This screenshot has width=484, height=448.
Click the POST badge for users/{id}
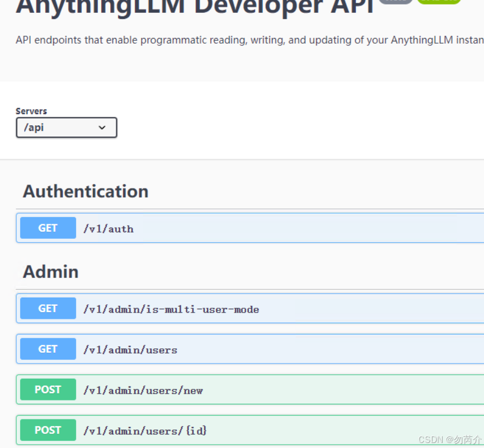(48, 430)
